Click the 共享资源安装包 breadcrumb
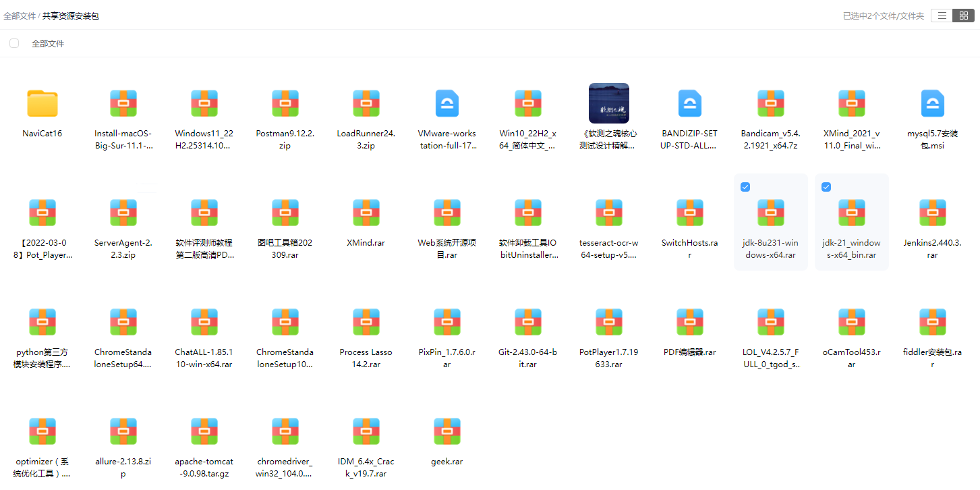This screenshot has height=490, width=980. [x=71, y=16]
